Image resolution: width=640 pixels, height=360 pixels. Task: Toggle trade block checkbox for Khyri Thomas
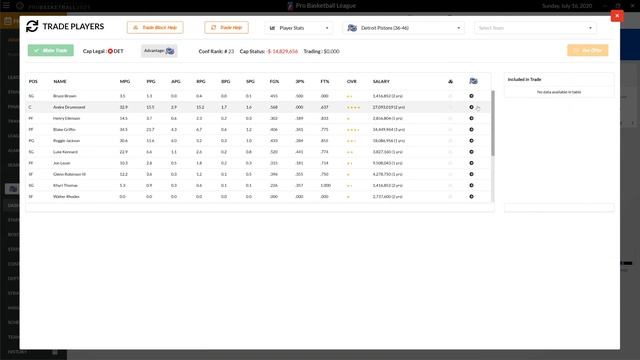pos(451,185)
